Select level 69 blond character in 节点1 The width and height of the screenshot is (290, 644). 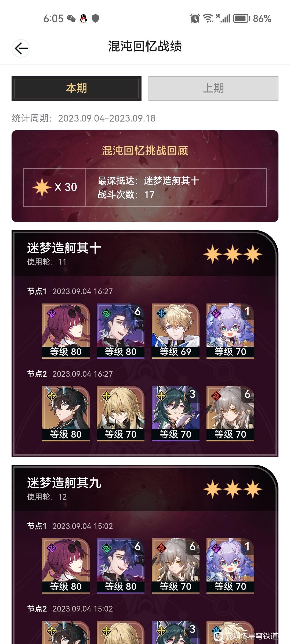pos(176,331)
